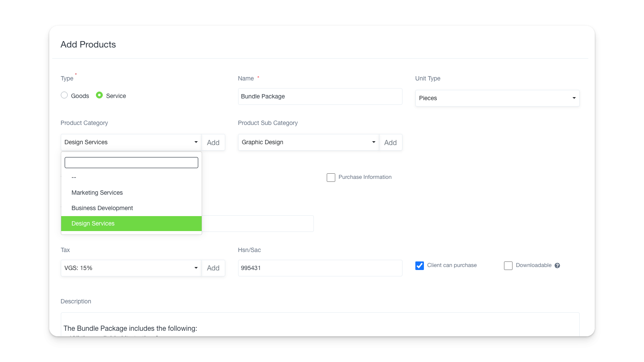Select the Service radio button
The image size is (644, 362).
(99, 95)
